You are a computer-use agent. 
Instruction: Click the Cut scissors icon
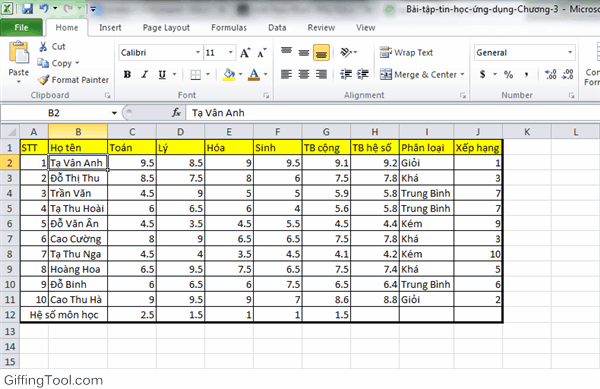point(43,47)
